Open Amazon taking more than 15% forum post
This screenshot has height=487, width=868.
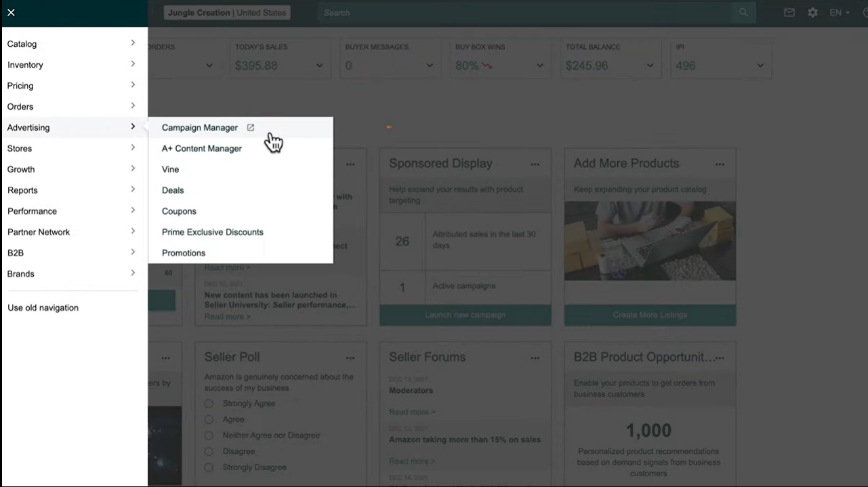[x=465, y=440]
